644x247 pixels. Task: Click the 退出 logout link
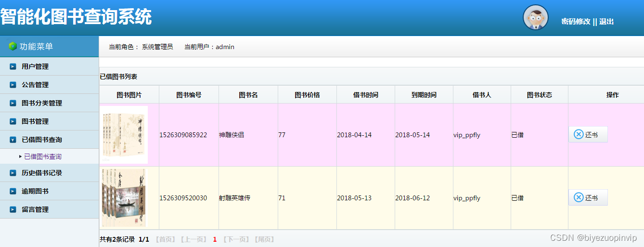(606, 22)
